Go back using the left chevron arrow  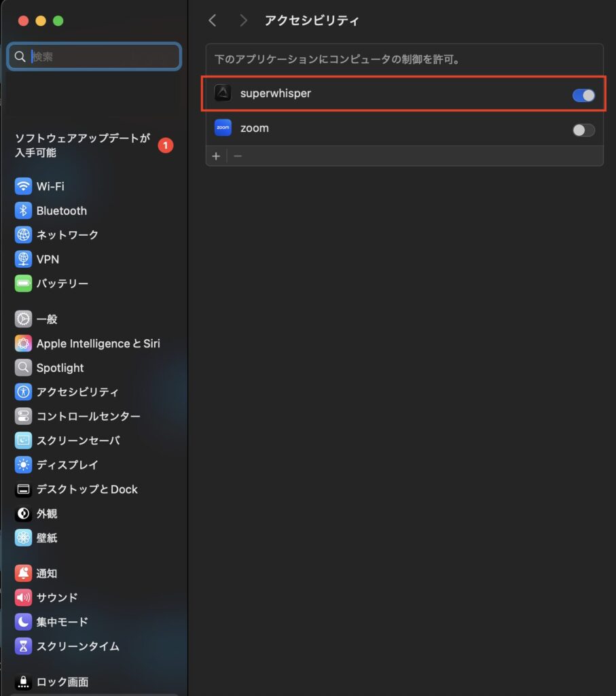(x=212, y=20)
